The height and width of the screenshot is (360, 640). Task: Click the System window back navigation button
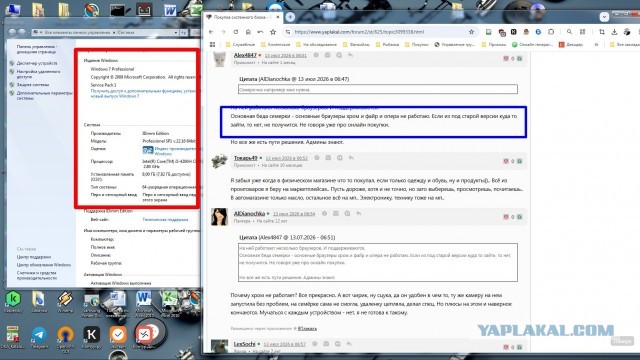[x=12, y=32]
